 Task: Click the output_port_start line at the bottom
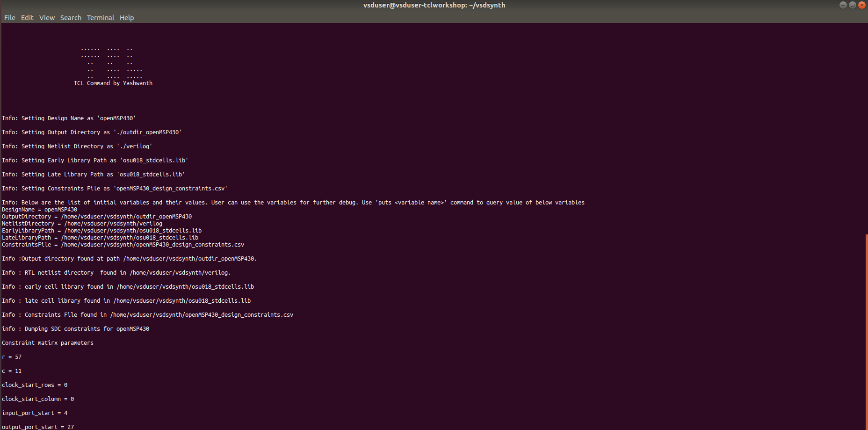37,426
